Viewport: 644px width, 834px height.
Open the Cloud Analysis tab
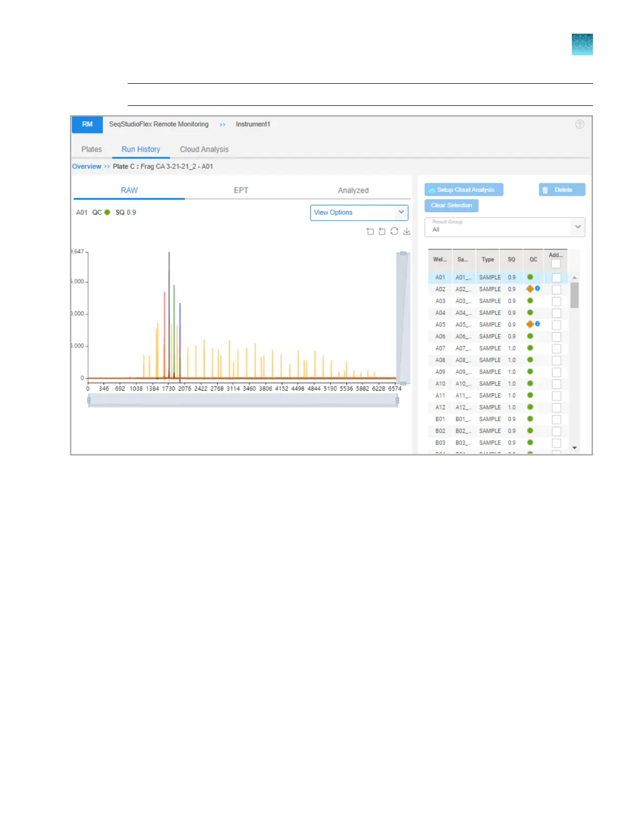tap(204, 150)
